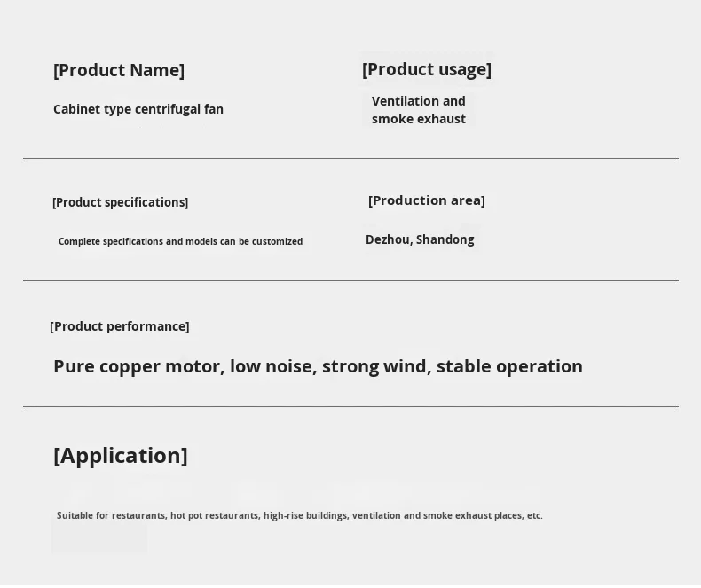
Task: Select the Dezhou, Shandong text
Action: [420, 239]
